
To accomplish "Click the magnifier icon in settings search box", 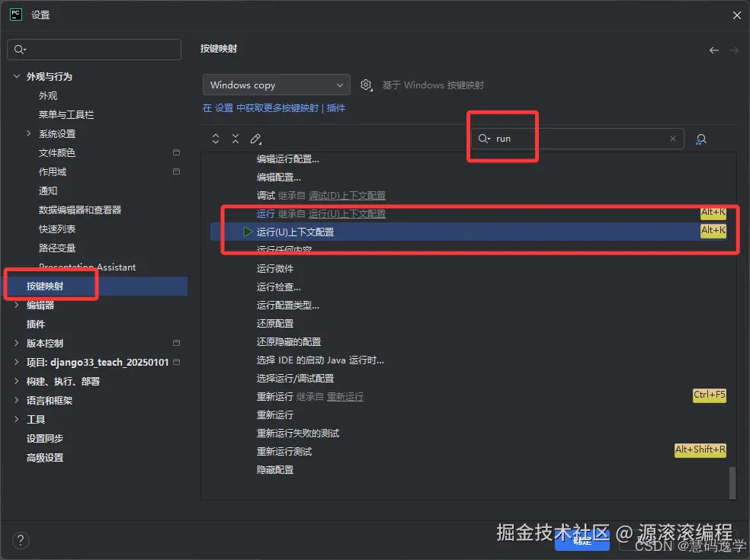I will 20,50.
